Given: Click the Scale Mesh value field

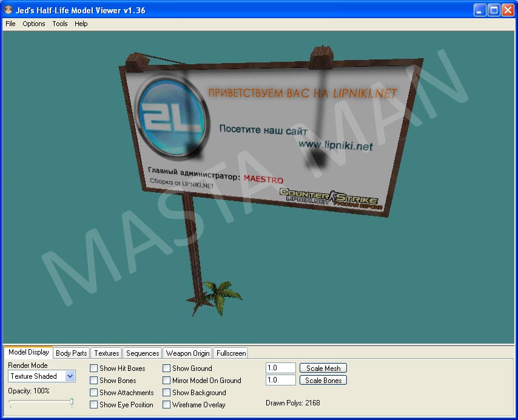Looking at the screenshot, I should point(281,368).
